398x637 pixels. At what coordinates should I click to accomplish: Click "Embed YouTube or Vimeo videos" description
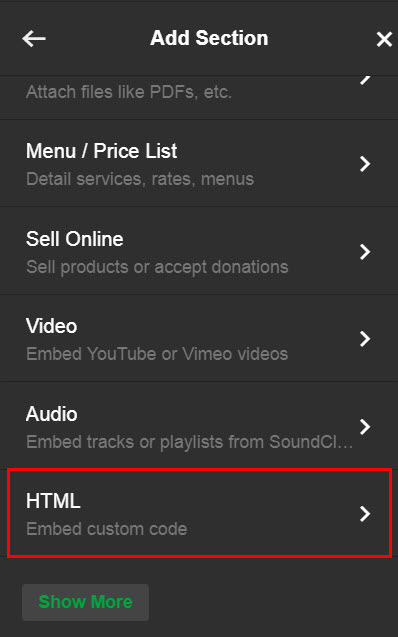click(157, 354)
